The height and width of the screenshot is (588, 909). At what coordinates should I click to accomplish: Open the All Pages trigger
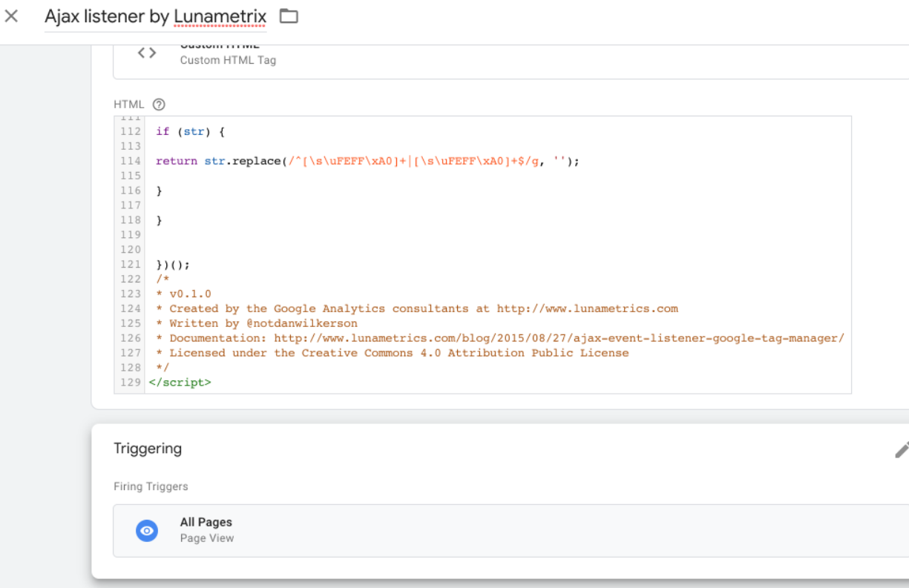(511, 530)
